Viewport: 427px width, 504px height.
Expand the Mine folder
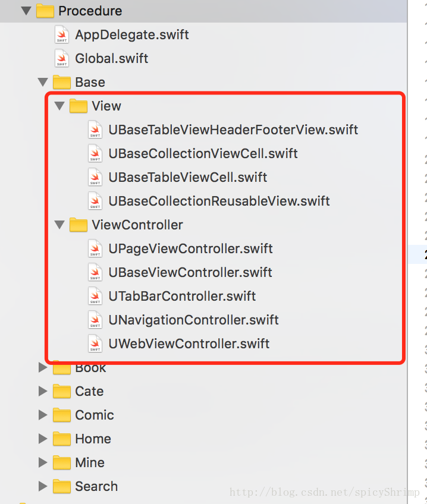tap(42, 462)
